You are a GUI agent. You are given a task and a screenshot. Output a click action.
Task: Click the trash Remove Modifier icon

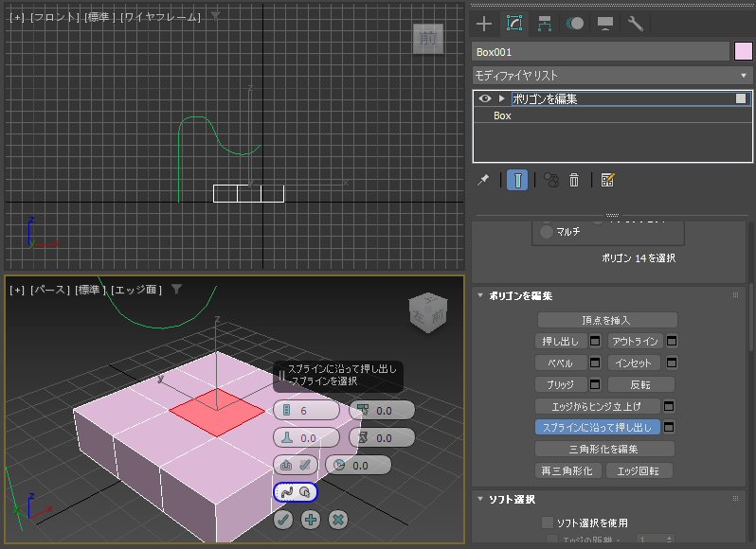(x=574, y=180)
